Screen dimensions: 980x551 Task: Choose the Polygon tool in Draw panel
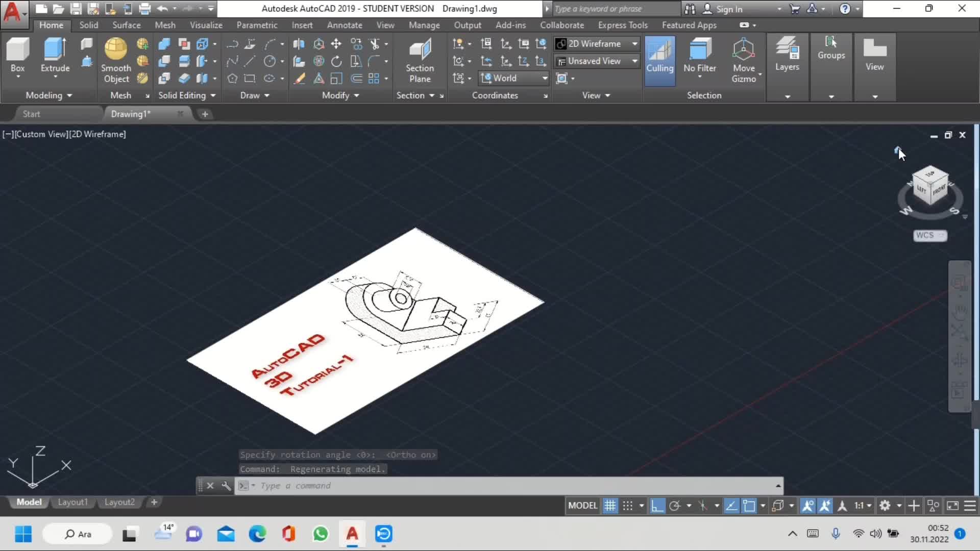[232, 79]
